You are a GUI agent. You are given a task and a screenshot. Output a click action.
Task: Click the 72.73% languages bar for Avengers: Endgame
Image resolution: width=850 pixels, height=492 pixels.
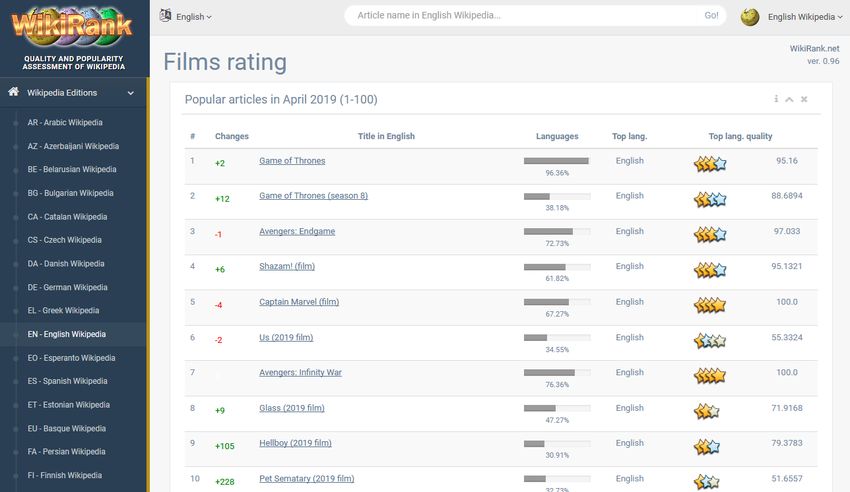tap(557, 231)
